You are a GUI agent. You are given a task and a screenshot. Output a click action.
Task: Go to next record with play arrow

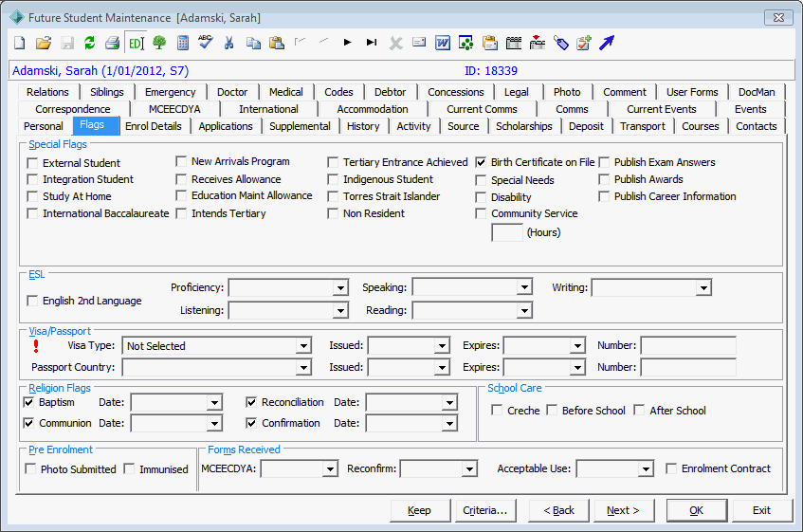pos(348,42)
